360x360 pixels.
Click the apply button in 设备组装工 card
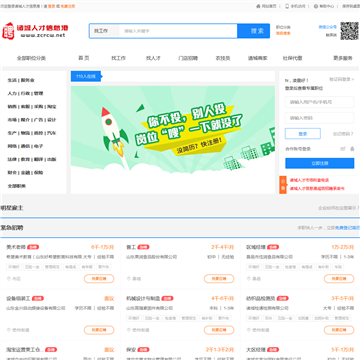click(x=99, y=330)
